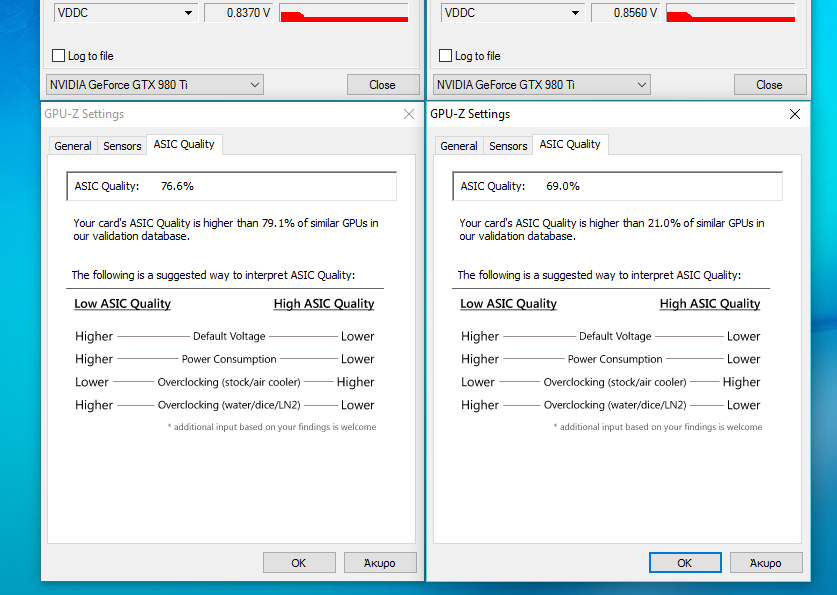The image size is (837, 595).
Task: Click 'High ASIC Quality' heading in left dialog
Action: [324, 304]
